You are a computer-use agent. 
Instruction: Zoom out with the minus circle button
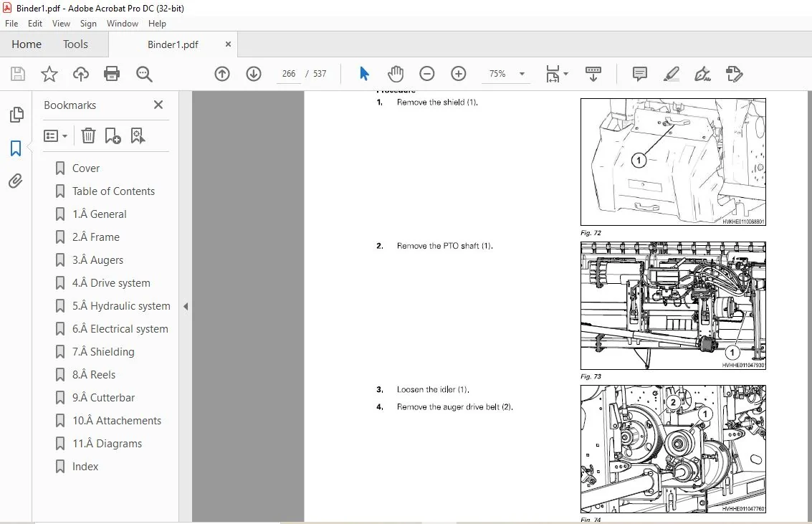click(426, 74)
